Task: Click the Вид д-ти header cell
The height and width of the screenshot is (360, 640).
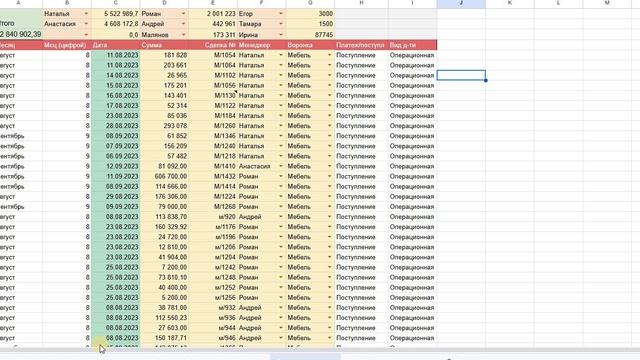Action: pos(412,45)
